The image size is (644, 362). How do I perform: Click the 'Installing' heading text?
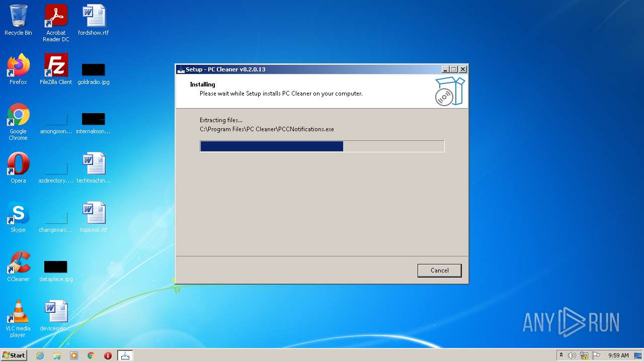click(202, 84)
